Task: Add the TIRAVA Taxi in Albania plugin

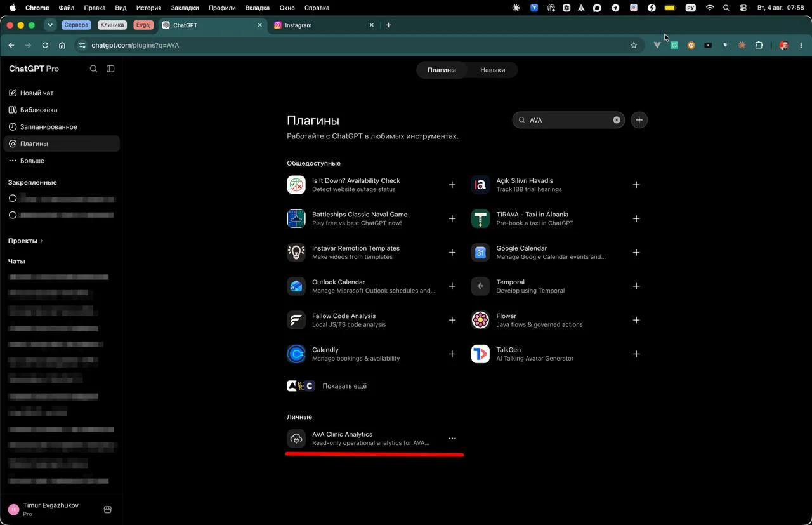Action: click(x=636, y=218)
